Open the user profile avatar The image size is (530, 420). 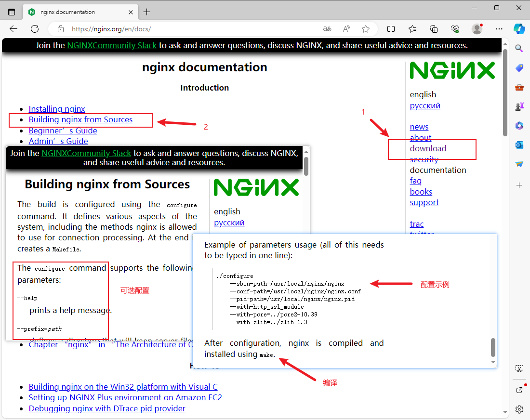coord(477,29)
